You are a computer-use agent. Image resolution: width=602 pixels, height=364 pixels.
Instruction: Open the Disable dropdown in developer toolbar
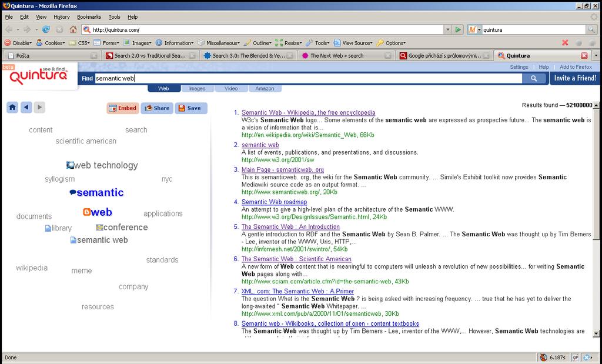click(x=18, y=43)
